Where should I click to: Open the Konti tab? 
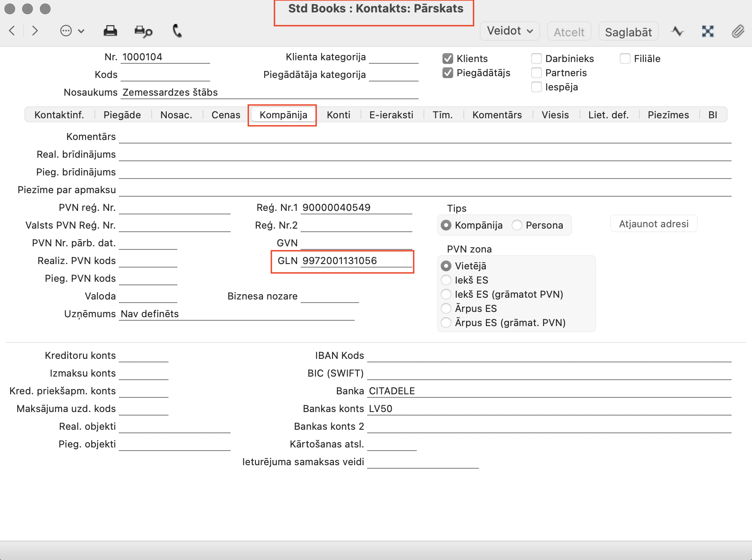click(x=338, y=115)
